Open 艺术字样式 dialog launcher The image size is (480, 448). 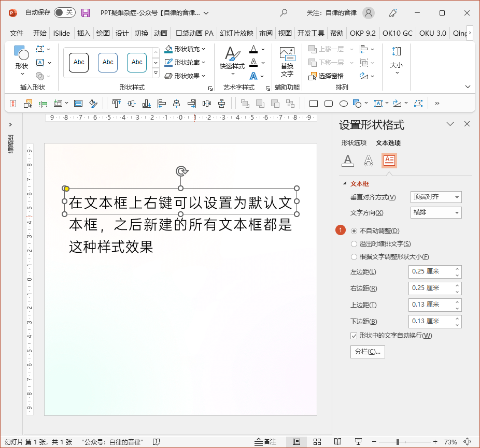click(x=268, y=89)
